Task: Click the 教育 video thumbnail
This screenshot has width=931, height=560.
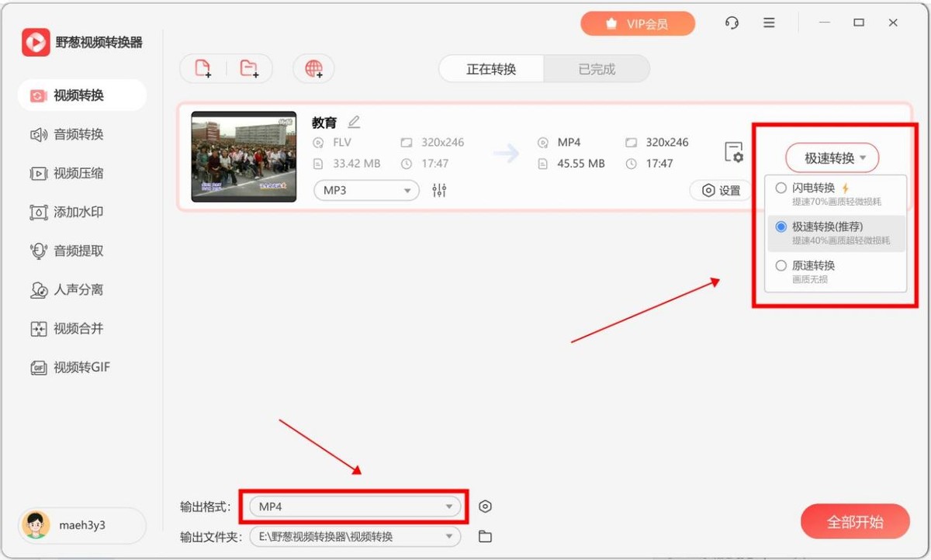Action: [x=244, y=157]
